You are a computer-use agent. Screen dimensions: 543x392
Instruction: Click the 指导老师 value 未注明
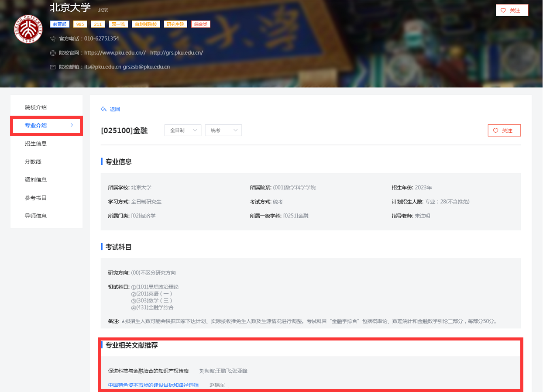423,216
